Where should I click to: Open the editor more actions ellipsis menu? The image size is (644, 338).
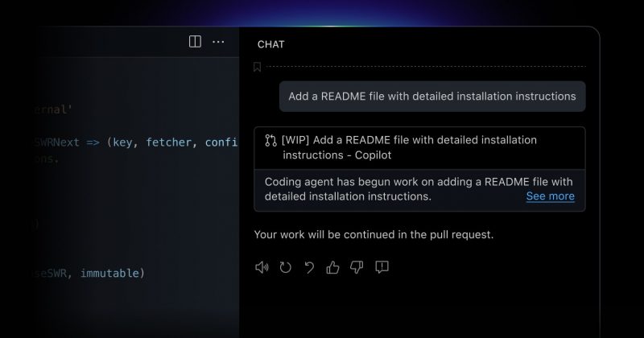point(218,42)
